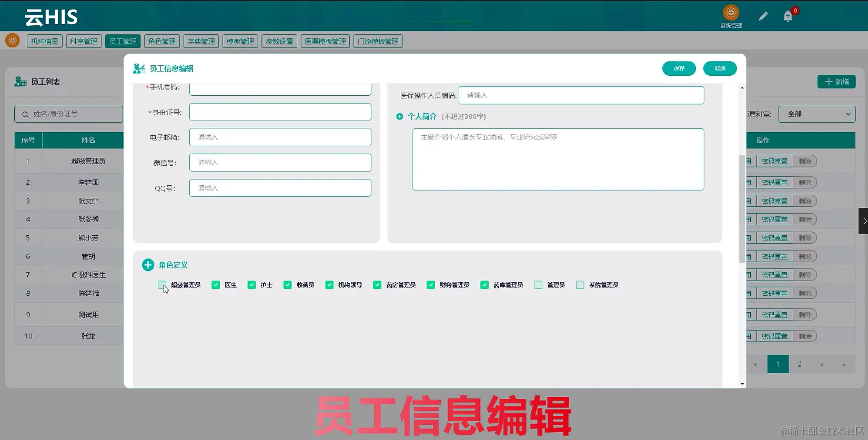Focus the 身份证号 input field
Image resolution: width=868 pixels, height=440 pixels.
tap(280, 112)
